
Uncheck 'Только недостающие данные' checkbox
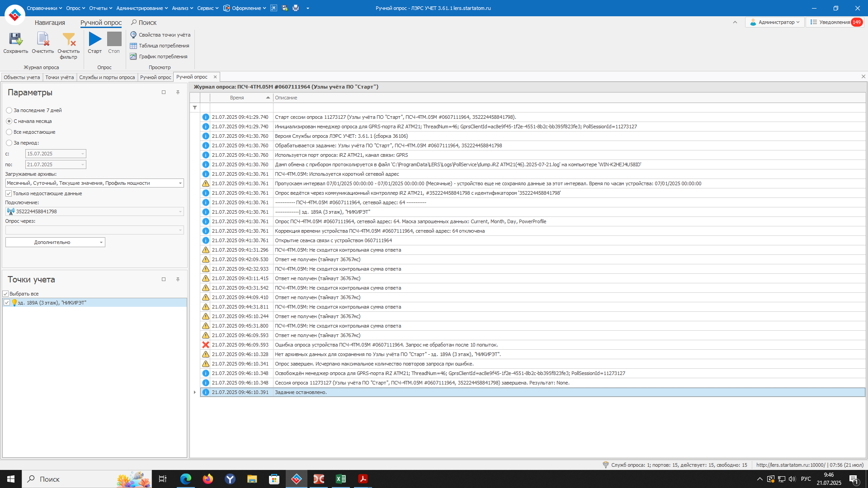pyautogui.click(x=9, y=193)
